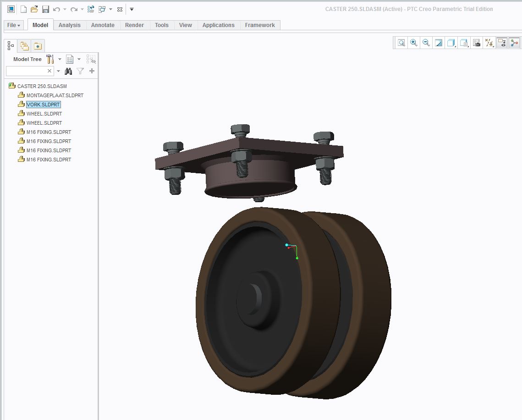Toggle the Annotation Display button
This screenshot has width=522, height=420.
click(502, 43)
